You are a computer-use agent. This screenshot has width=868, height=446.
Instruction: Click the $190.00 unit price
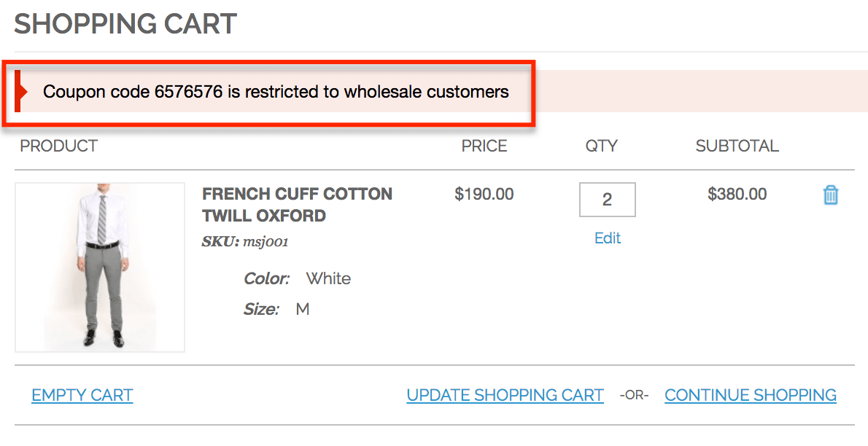484,194
